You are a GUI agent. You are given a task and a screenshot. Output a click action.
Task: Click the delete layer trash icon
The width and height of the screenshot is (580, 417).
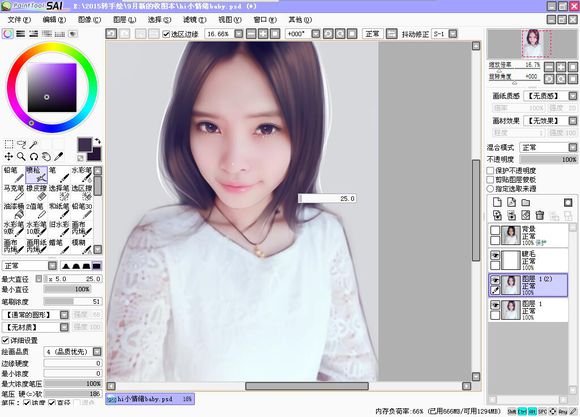point(540,215)
